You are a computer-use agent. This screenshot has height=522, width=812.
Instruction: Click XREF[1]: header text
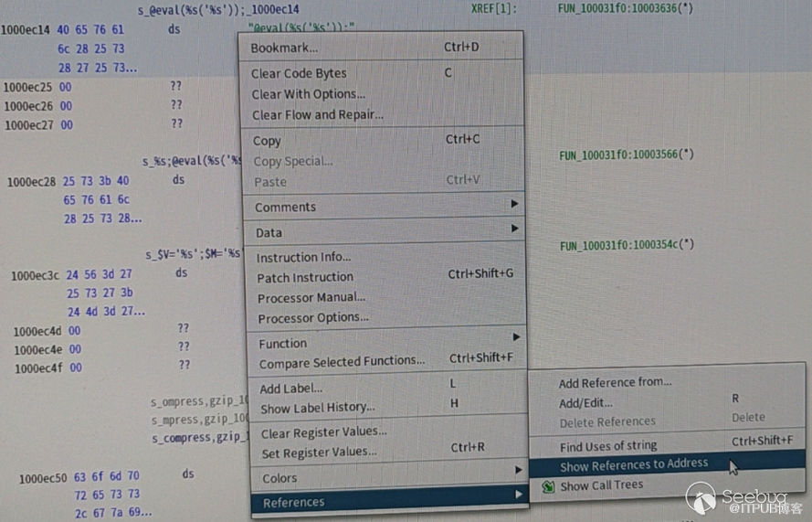(493, 9)
